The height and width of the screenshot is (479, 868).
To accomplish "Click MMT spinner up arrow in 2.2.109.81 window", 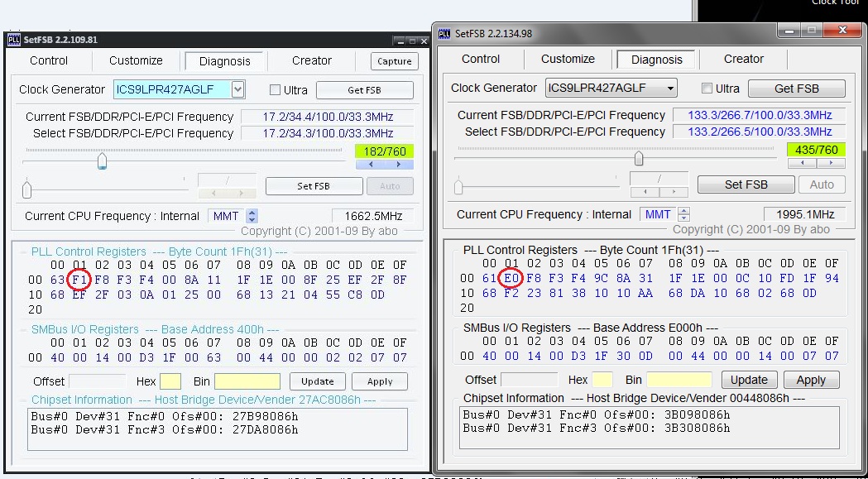I will (252, 212).
